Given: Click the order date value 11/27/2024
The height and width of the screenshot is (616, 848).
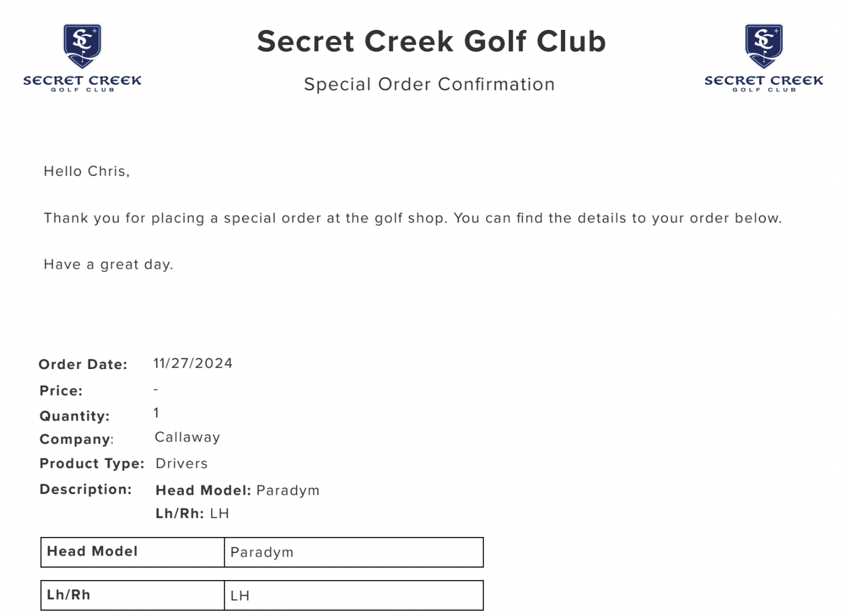Looking at the screenshot, I should 193,363.
